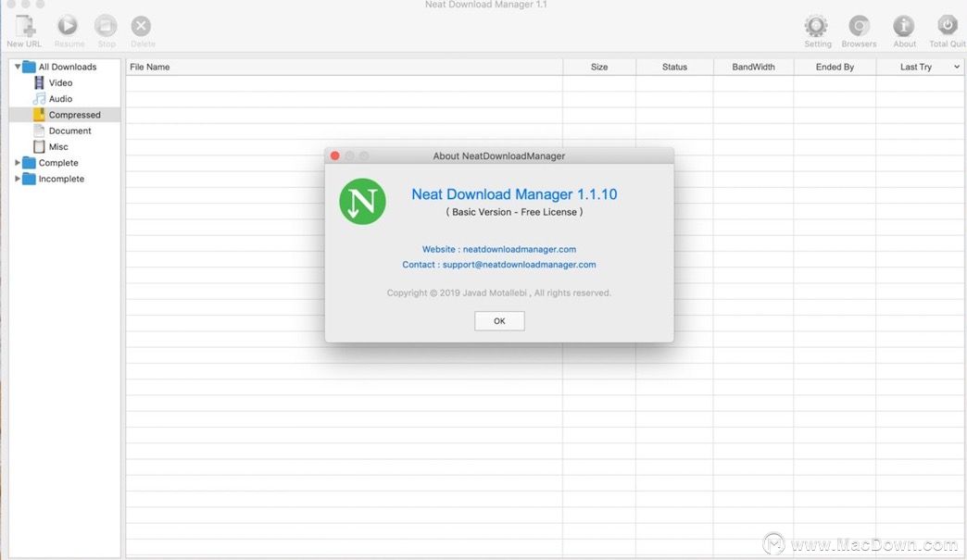Image resolution: width=967 pixels, height=560 pixels.
Task: Click the Compressed archive icon
Action: click(40, 115)
